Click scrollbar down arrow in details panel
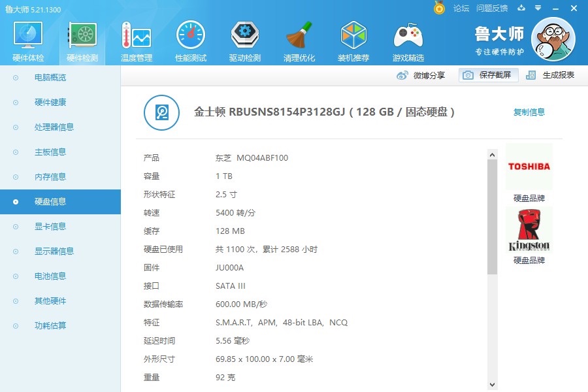Screen dimensions: 588x392 pyautogui.click(x=493, y=385)
